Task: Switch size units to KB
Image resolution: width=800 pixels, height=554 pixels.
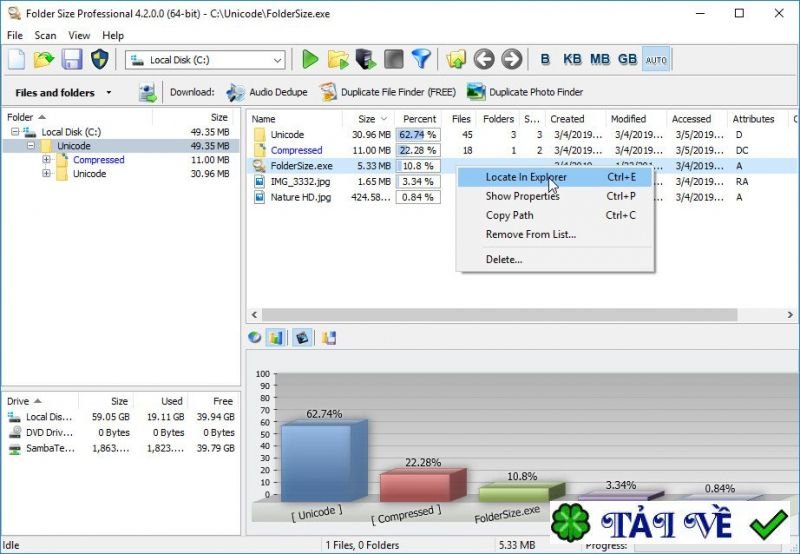Action: (572, 60)
